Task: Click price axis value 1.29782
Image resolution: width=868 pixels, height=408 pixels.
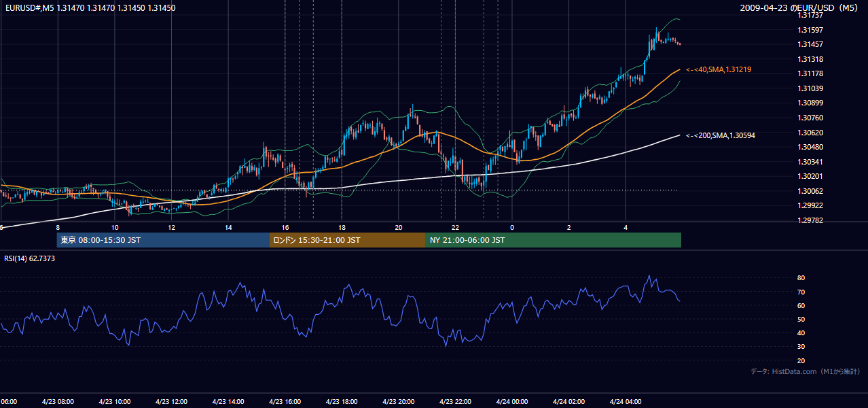Action: [812, 220]
